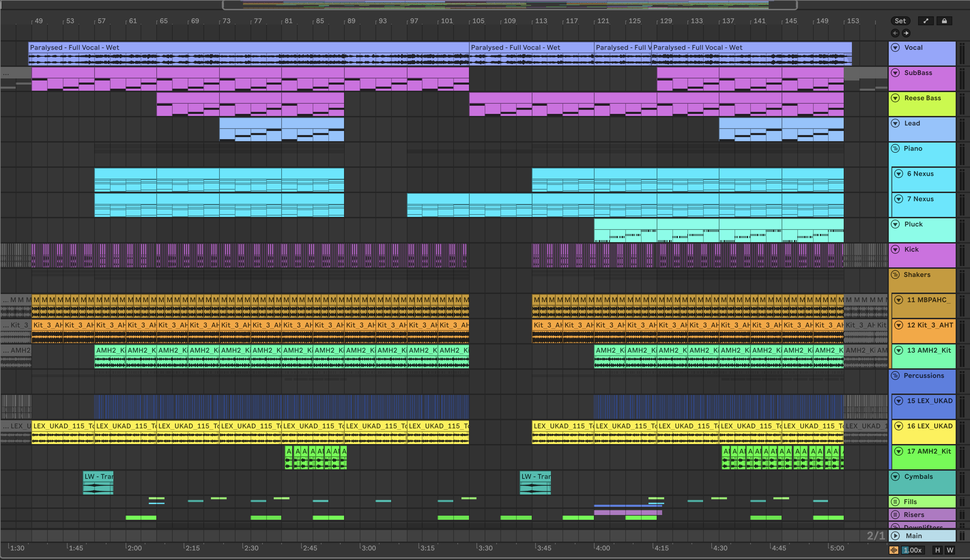Unfold the 7 Nexus track arrow
The width and height of the screenshot is (970, 560).
[898, 199]
